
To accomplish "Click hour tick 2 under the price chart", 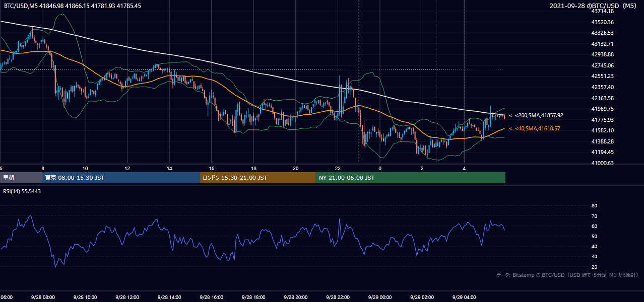I will (x=422, y=169).
